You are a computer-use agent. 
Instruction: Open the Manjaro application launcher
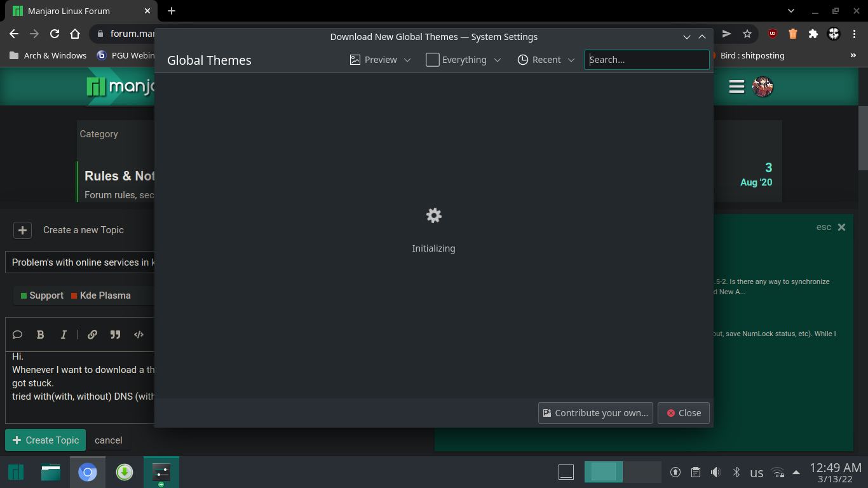pos(16,472)
